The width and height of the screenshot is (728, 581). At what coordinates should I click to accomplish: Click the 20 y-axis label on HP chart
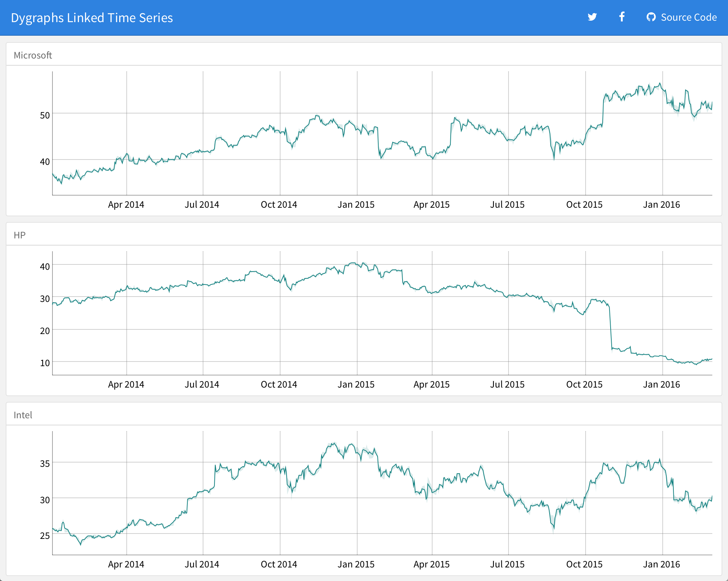(45, 331)
